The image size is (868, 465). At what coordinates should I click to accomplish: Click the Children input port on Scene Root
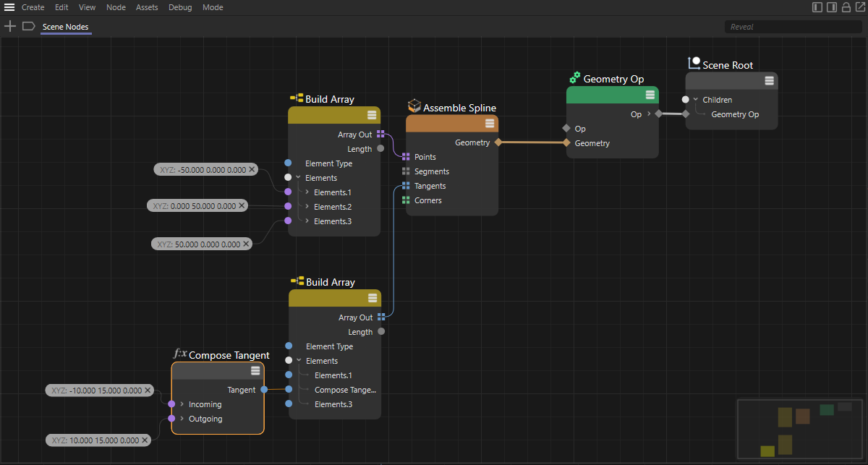coord(685,100)
